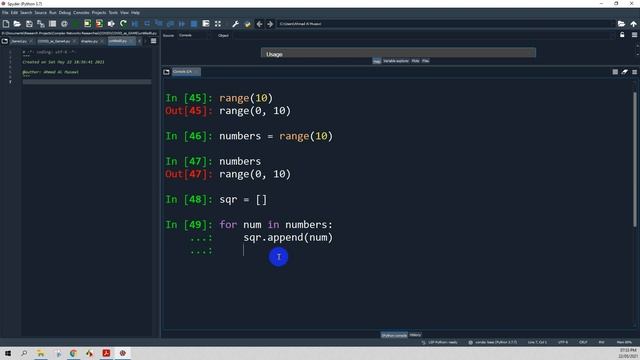The image size is (640, 360).
Task: Click the Spyder icon in the taskbar
Action: pyautogui.click(x=122, y=353)
